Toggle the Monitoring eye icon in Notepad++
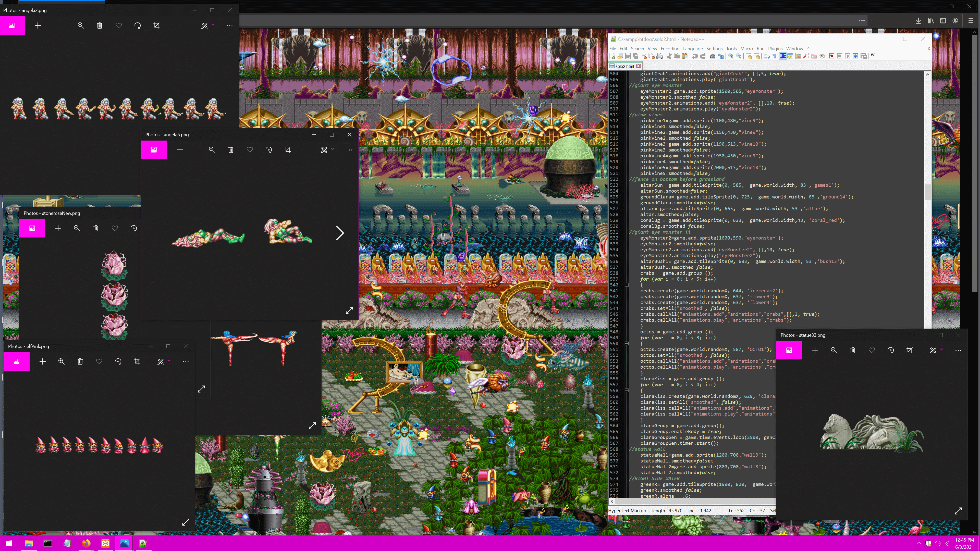The width and height of the screenshot is (980, 551). [x=822, y=56]
